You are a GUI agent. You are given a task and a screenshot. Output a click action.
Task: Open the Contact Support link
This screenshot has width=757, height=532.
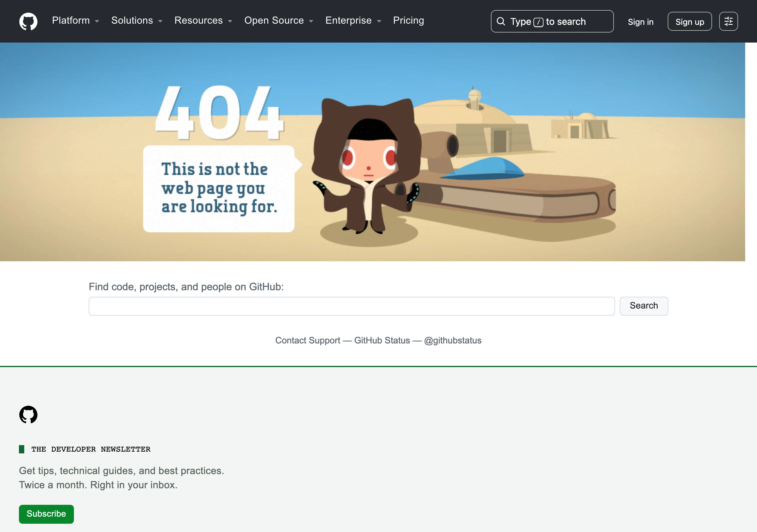[x=308, y=340]
